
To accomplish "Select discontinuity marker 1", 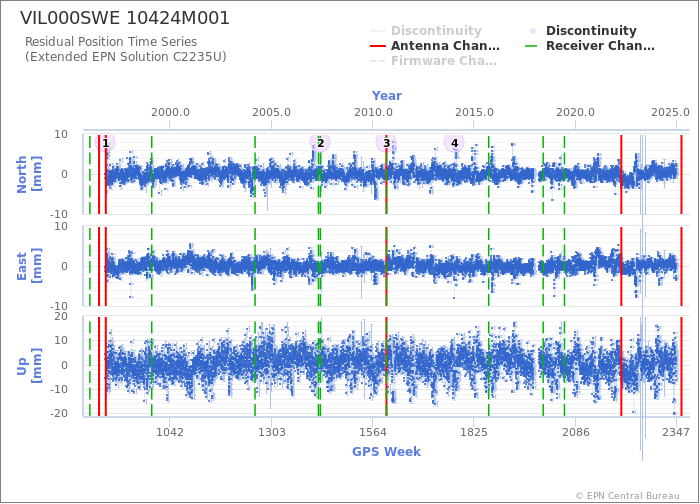I will tap(105, 143).
